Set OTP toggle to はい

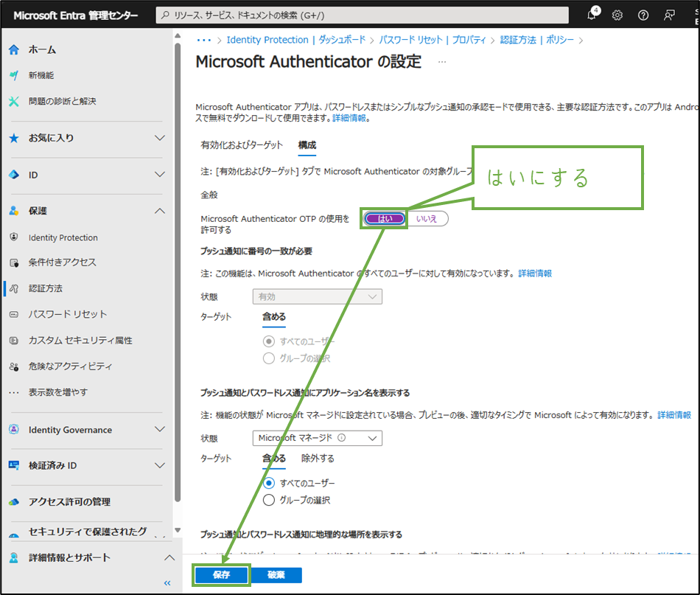(385, 219)
